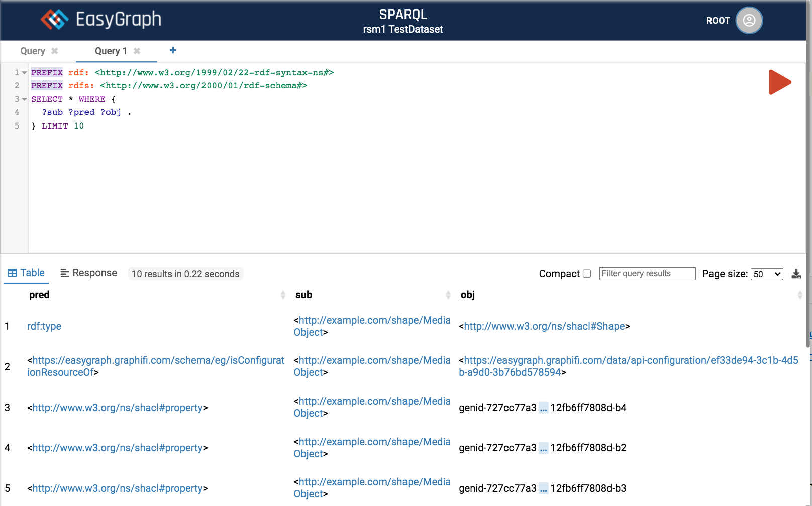Close the Query 1 tab

[137, 51]
